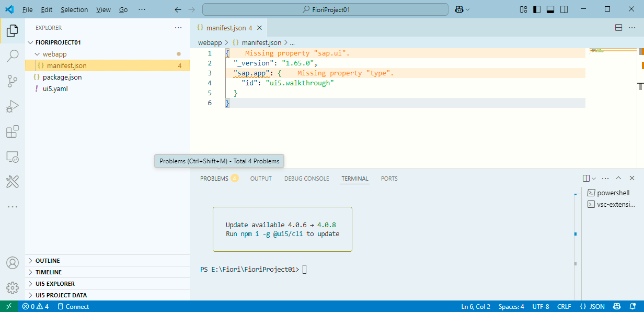644x312 pixels.
Task: Open the launch profile dropdown beside split terminal
Action: pyautogui.click(x=594, y=179)
